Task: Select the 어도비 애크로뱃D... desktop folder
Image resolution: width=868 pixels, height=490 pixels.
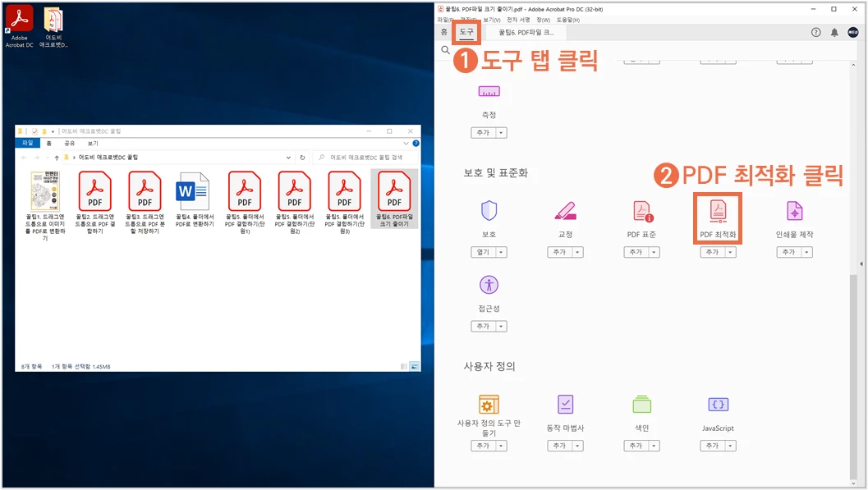Action: 53,26
